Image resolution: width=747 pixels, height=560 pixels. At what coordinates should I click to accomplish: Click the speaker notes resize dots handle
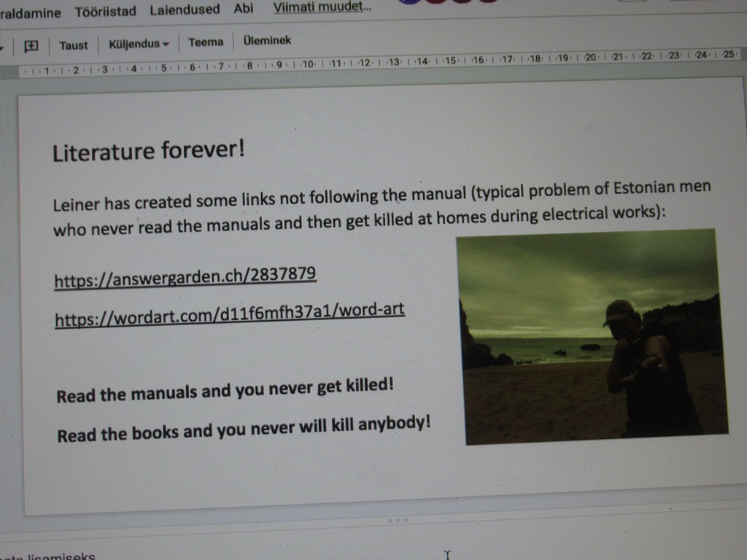pos(398,521)
